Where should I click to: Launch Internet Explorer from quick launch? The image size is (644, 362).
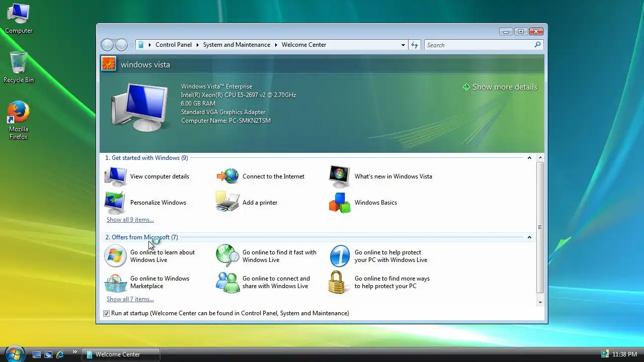tap(60, 354)
